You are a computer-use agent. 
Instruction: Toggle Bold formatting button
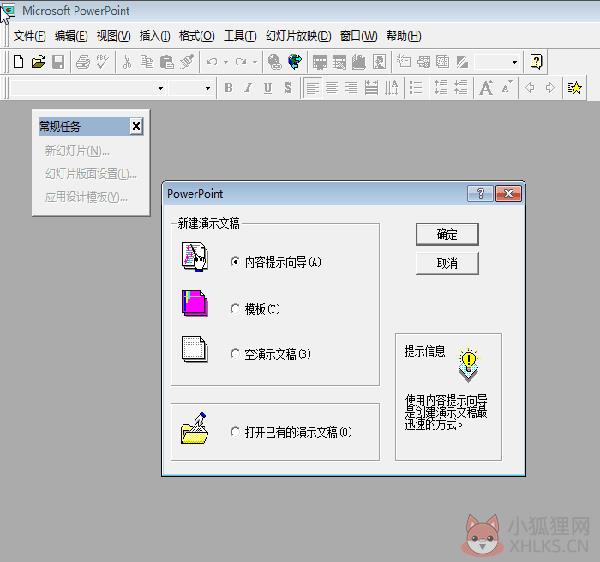(x=228, y=88)
